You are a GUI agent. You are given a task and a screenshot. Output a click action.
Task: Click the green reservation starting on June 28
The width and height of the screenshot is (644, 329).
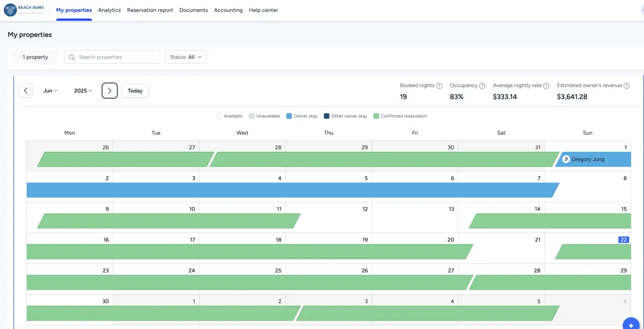[x=550, y=282]
